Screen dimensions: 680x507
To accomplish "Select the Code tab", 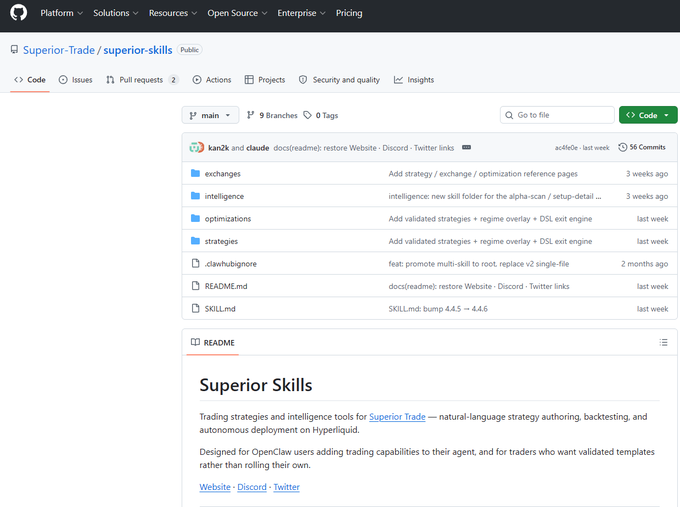I will tap(30, 80).
